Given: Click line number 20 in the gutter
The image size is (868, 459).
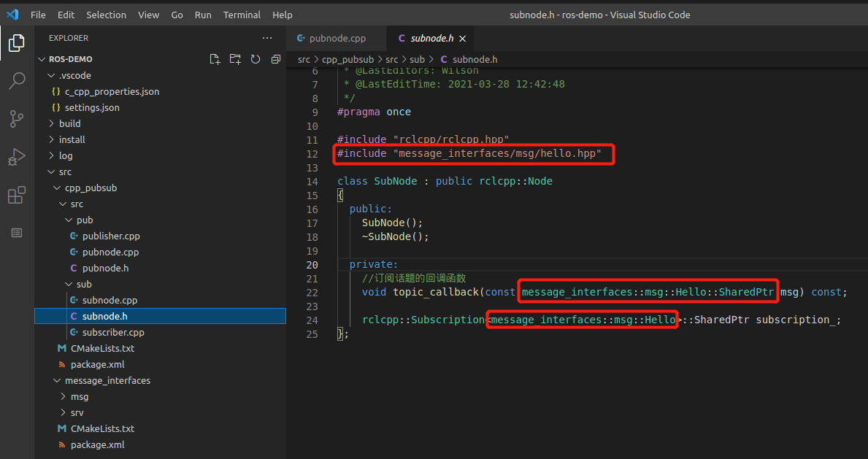Looking at the screenshot, I should click(312, 264).
